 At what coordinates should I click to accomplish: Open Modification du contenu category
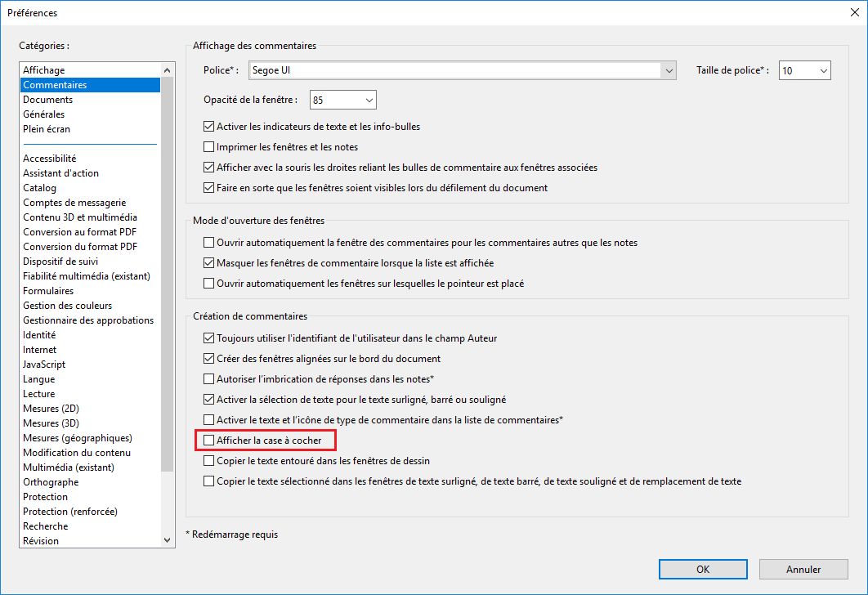[90, 453]
